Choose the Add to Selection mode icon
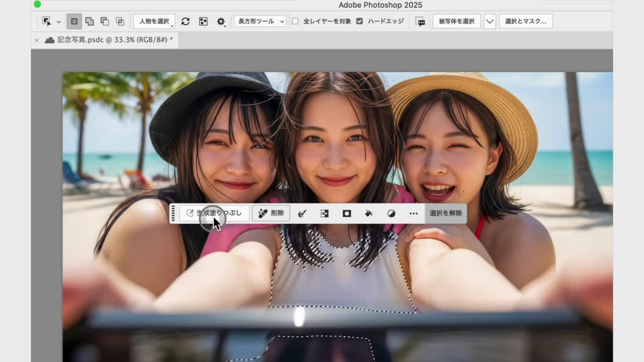The height and width of the screenshot is (362, 644). pyautogui.click(x=90, y=21)
